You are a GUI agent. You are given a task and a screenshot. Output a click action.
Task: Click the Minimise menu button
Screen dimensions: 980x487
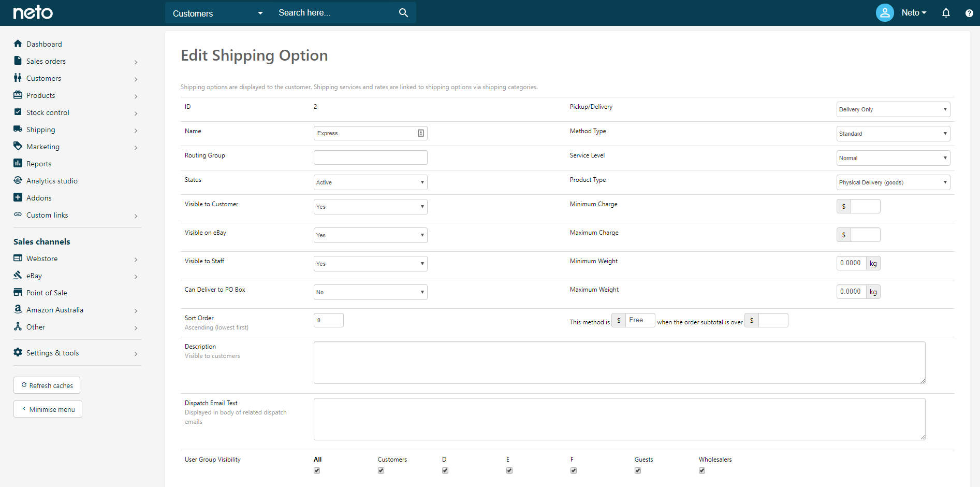[48, 409]
